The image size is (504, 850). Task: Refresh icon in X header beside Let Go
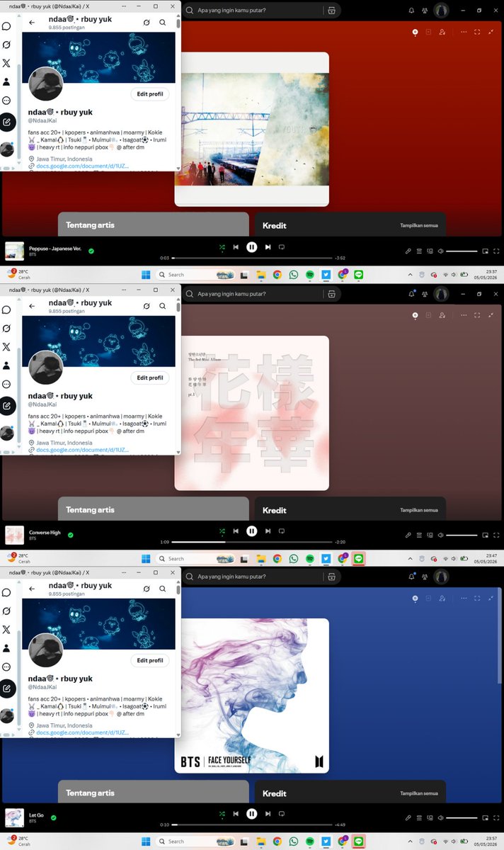point(147,589)
